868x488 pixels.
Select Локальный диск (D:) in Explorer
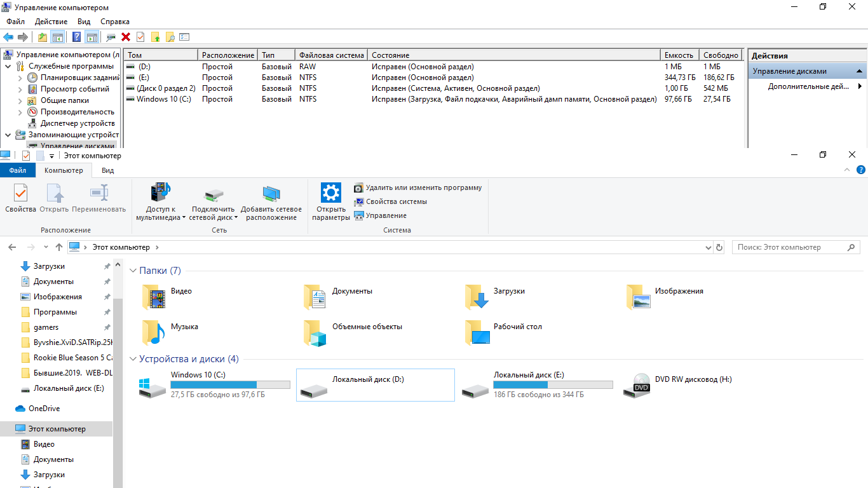click(x=376, y=385)
